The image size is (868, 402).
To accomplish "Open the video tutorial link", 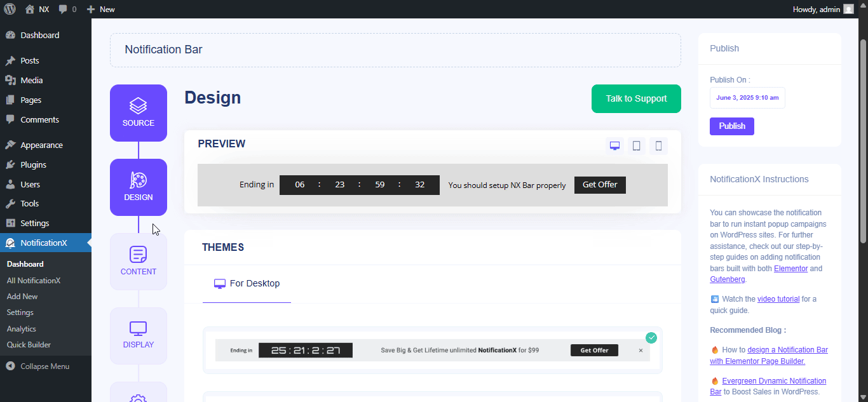I will tap(778, 299).
